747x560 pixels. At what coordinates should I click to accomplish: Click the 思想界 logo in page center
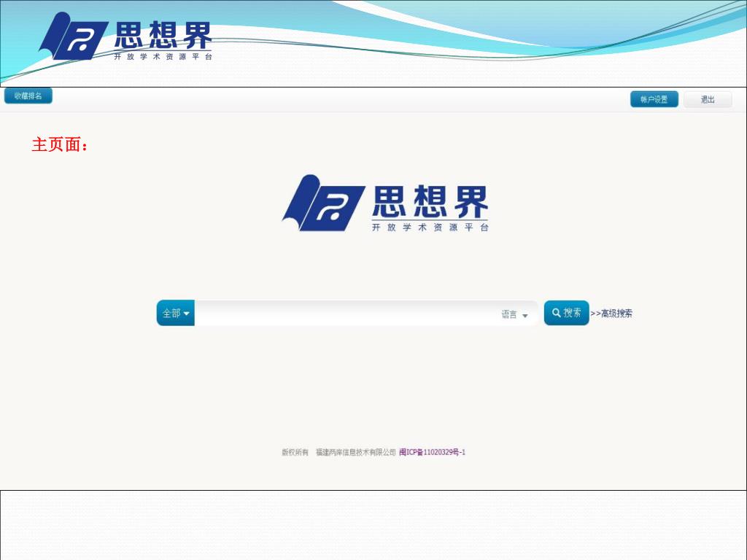(x=385, y=203)
